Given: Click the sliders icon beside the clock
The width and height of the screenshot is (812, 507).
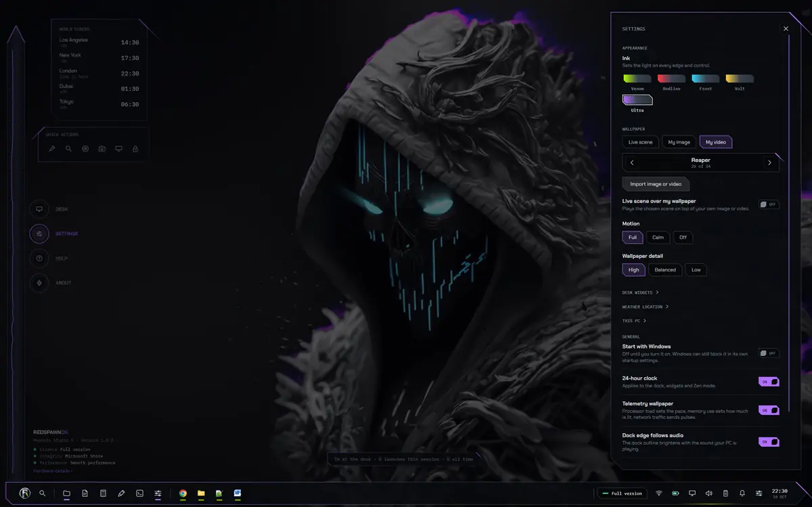Looking at the screenshot, I should pyautogui.click(x=759, y=493).
